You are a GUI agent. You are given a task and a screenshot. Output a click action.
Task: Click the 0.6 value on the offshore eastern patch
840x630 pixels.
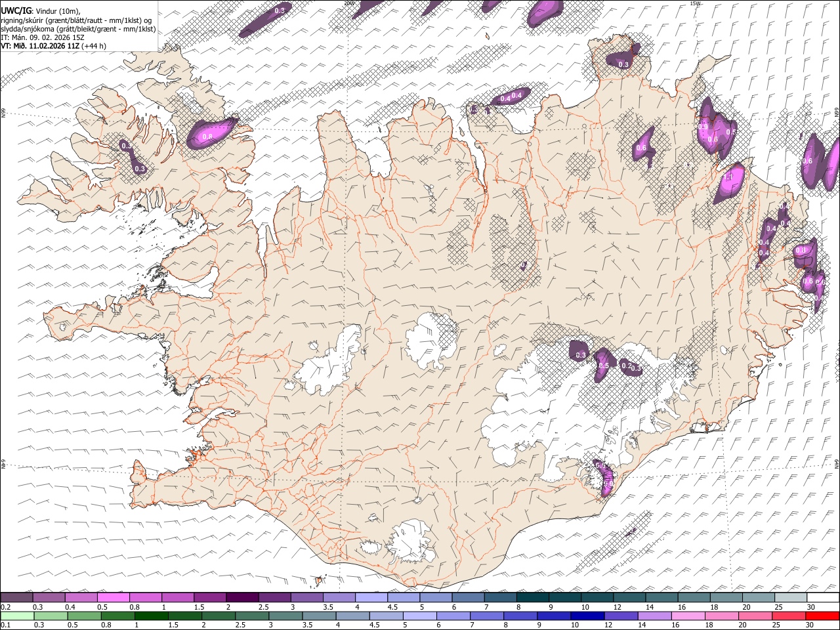pos(808,161)
